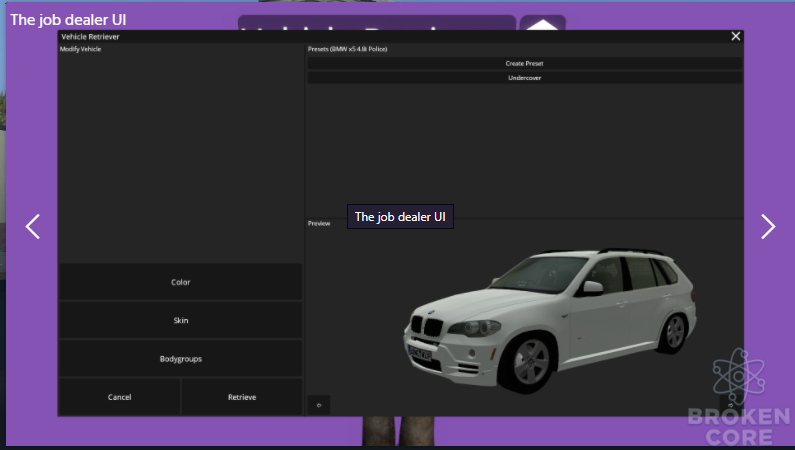The width and height of the screenshot is (795, 450).
Task: Click the Presets (BMW x5 4.8i Police) label
Action: coord(347,49)
